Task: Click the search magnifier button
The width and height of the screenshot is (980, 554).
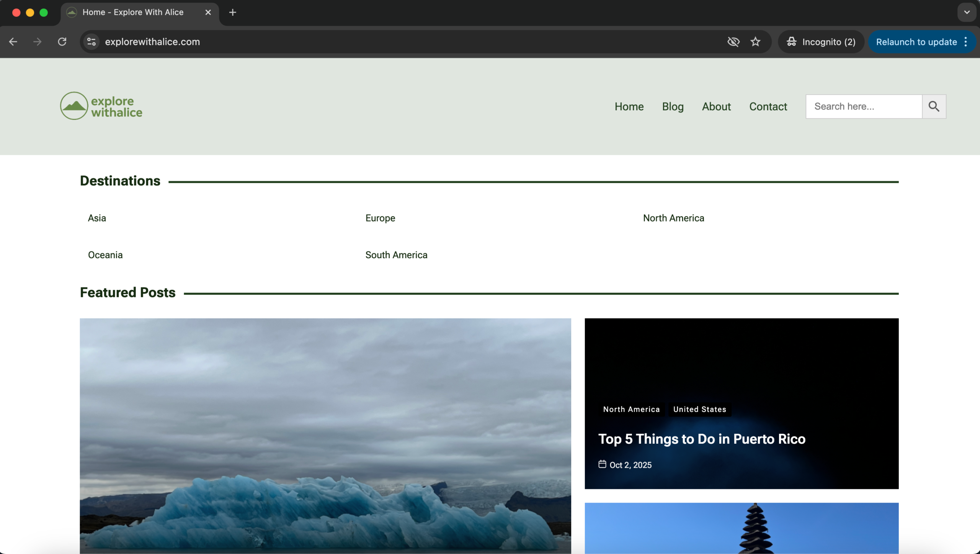Action: point(934,107)
